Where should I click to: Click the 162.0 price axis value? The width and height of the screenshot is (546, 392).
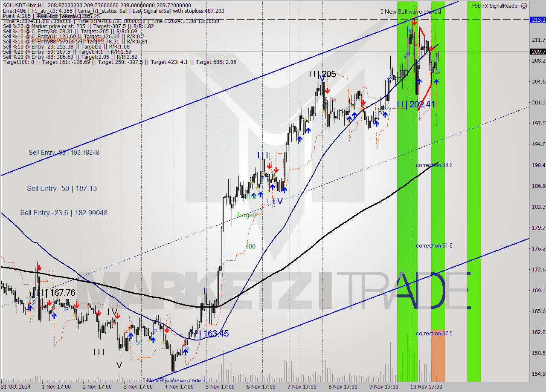(x=538, y=332)
